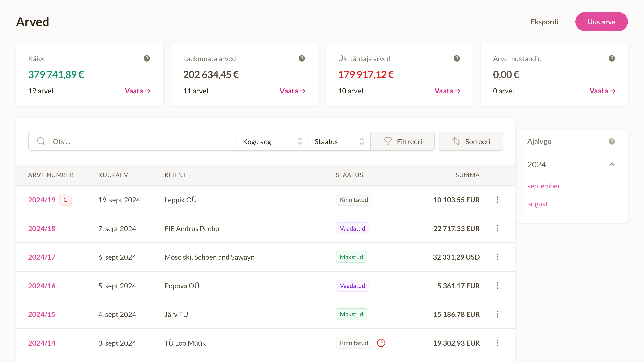644x362 pixels.
Task: Click the credit note C badge on 2024/19
Action: tap(65, 200)
